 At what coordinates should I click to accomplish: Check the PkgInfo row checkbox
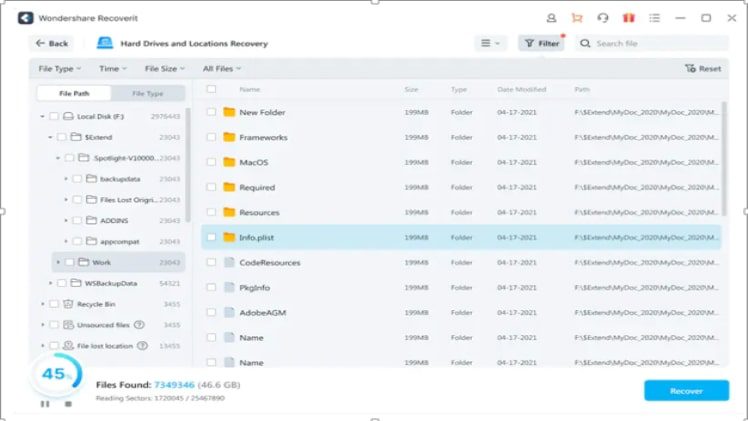(211, 287)
